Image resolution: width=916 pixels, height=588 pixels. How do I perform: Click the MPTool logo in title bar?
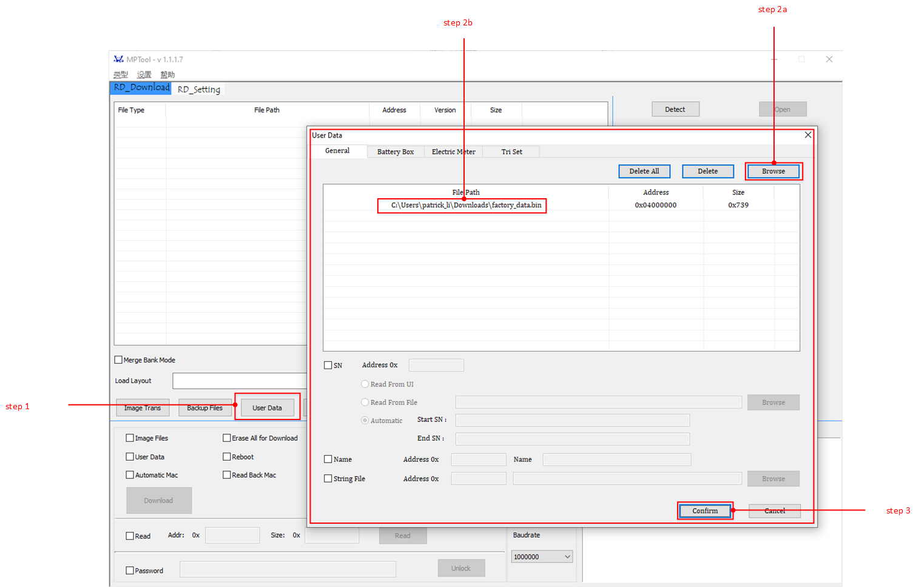pyautogui.click(x=119, y=59)
